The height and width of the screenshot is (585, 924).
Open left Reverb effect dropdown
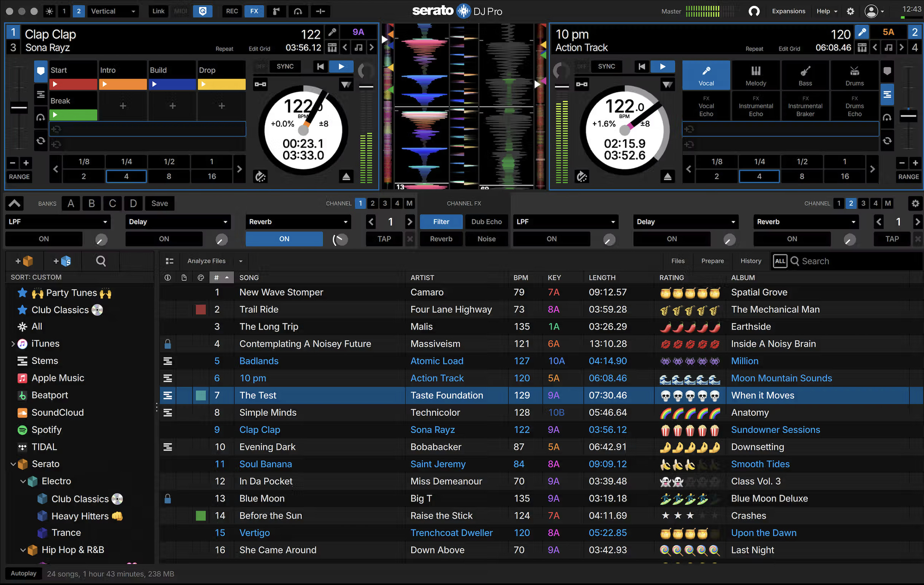298,222
